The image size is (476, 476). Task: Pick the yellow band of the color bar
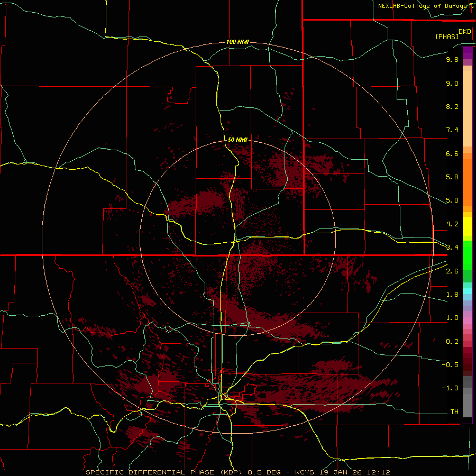(467, 226)
